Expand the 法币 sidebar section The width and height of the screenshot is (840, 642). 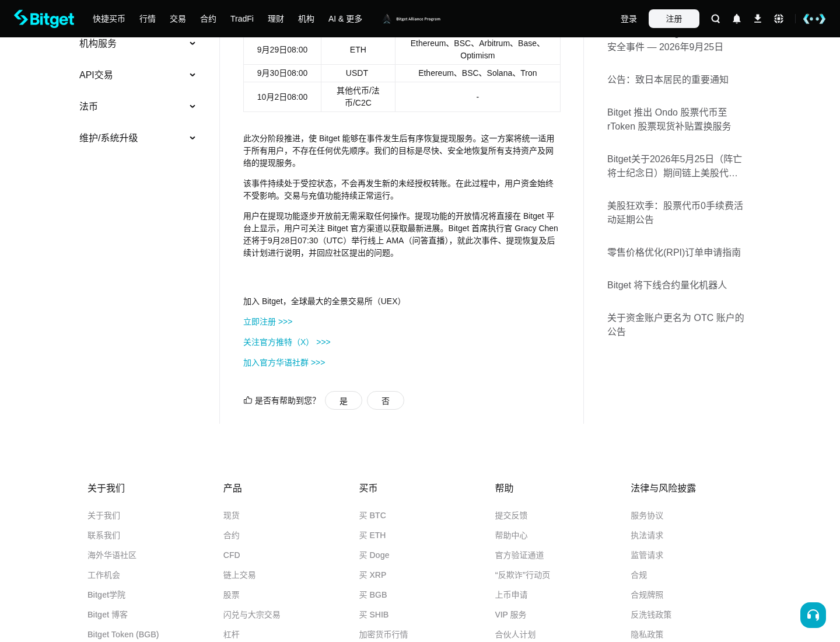tap(138, 106)
